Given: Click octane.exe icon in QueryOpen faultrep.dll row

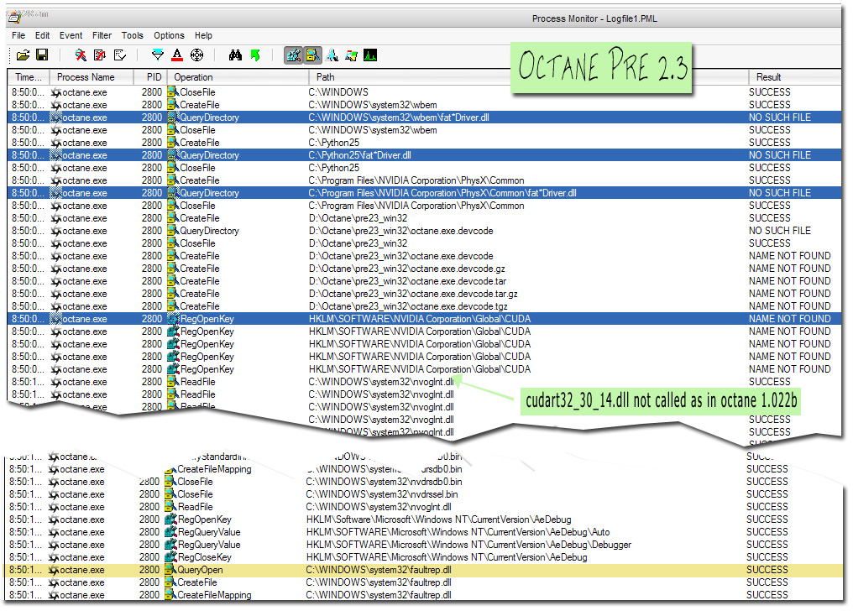Looking at the screenshot, I should 54,570.
